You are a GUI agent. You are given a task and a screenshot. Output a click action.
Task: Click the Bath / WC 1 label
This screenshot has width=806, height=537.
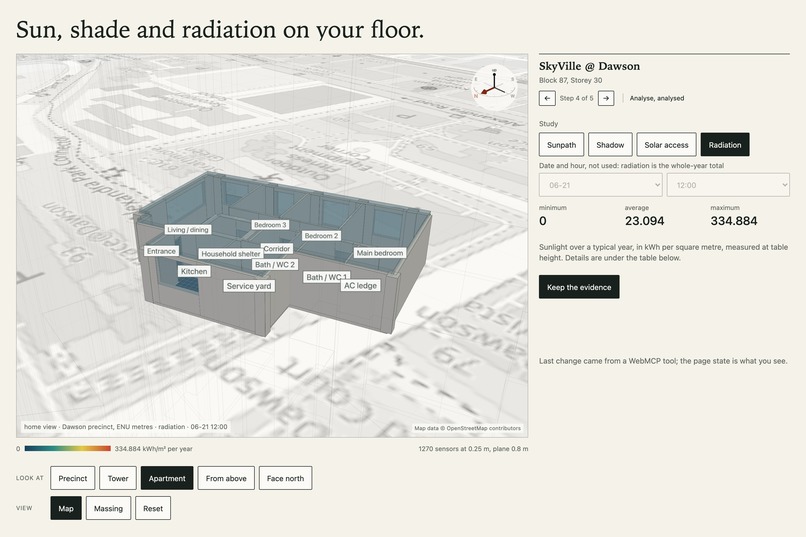(326, 277)
